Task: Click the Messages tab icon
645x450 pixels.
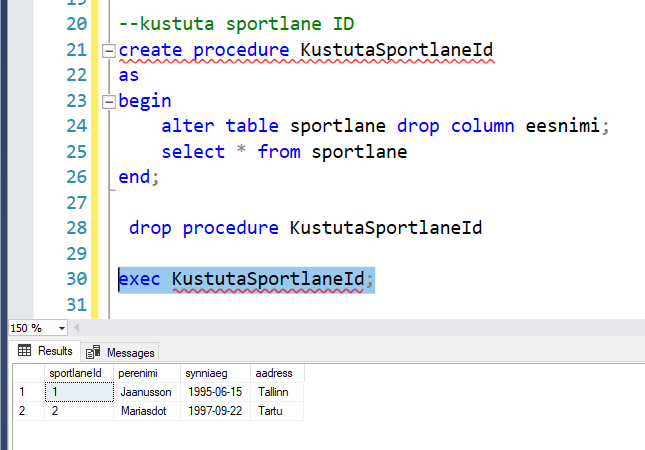Action: (x=93, y=352)
